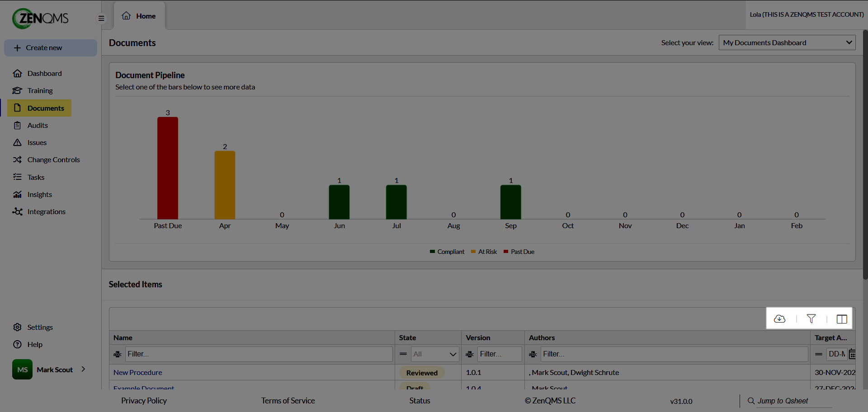
Task: Open the column chooser icon
Action: point(841,319)
